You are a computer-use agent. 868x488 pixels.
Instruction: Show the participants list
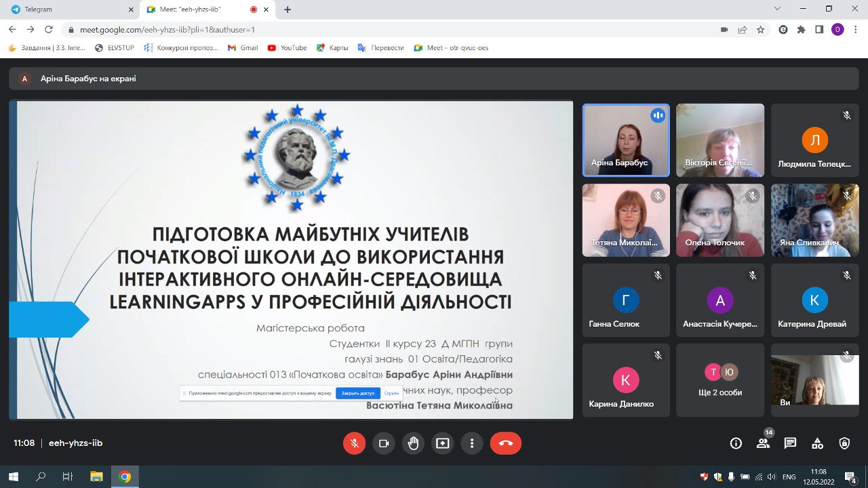point(763,443)
